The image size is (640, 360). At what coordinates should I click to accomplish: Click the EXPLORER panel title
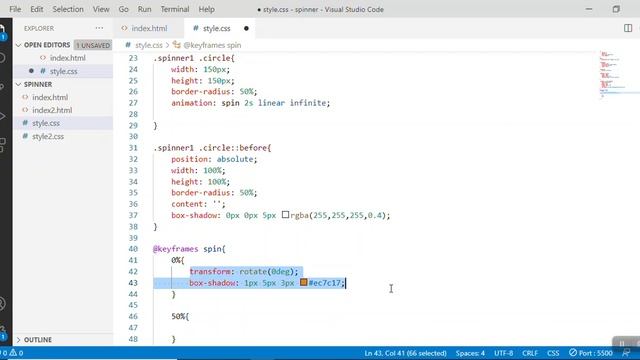[39, 28]
